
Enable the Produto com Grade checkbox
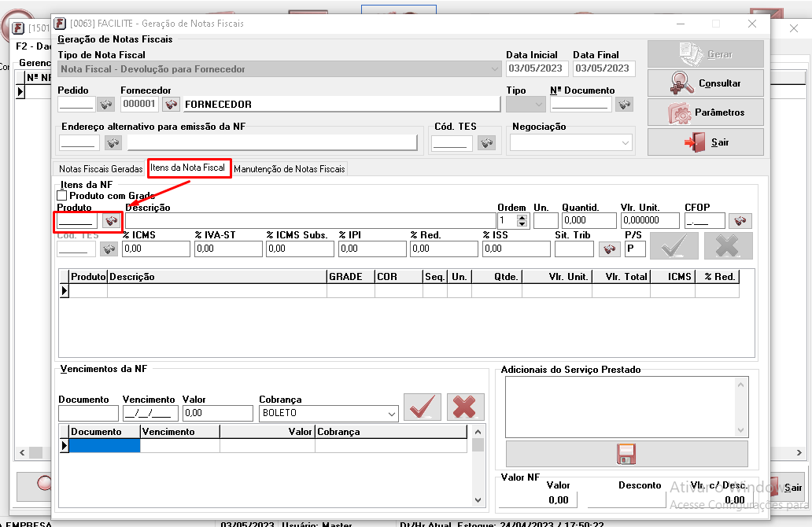coord(62,195)
